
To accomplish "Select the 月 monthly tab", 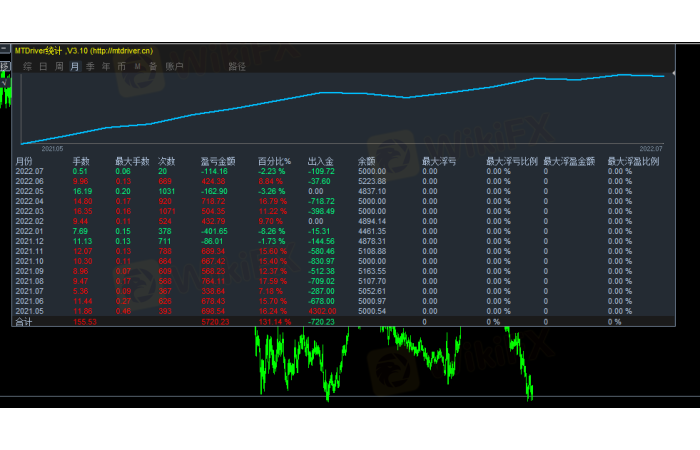I will pos(75,67).
